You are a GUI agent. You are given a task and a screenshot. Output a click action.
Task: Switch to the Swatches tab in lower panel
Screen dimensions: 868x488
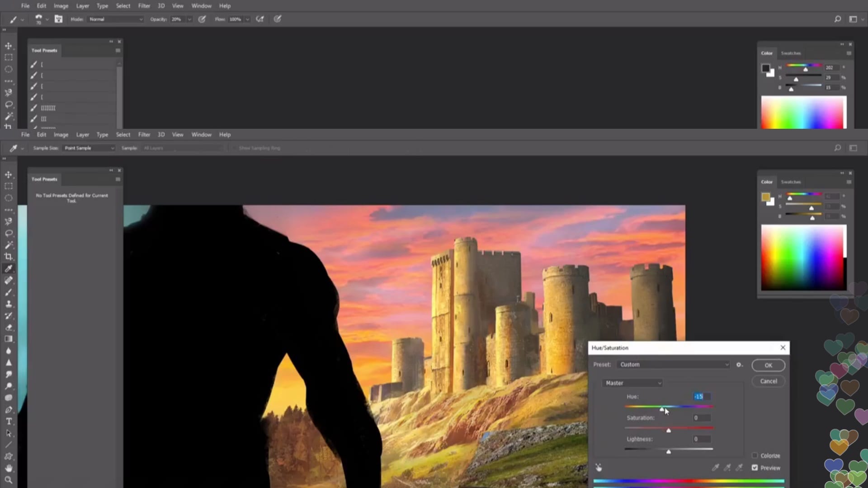coord(791,182)
